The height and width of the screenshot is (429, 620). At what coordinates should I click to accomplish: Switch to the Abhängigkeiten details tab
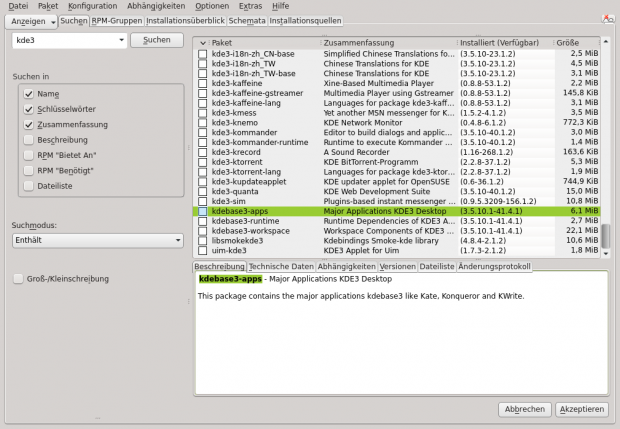[346, 266]
